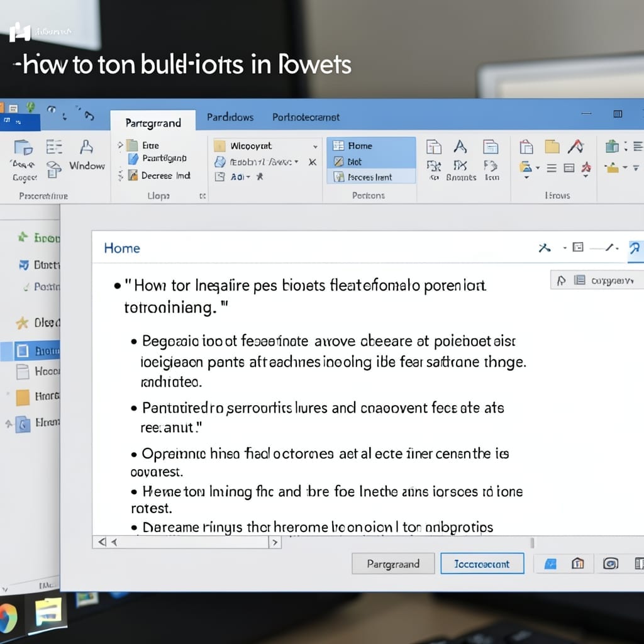Click the large letter A icon above Bnomes
This screenshot has width=644, height=644.
[x=460, y=147]
